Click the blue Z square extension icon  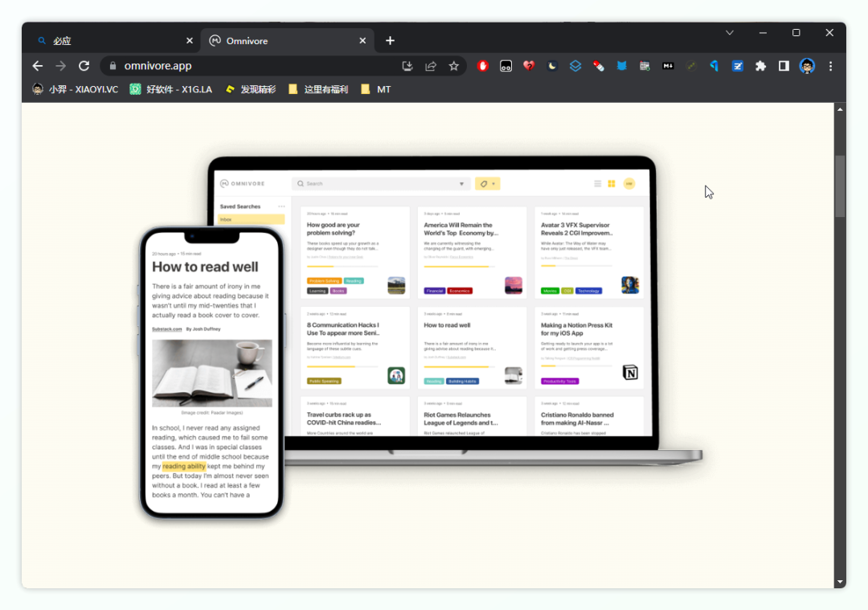(x=737, y=66)
